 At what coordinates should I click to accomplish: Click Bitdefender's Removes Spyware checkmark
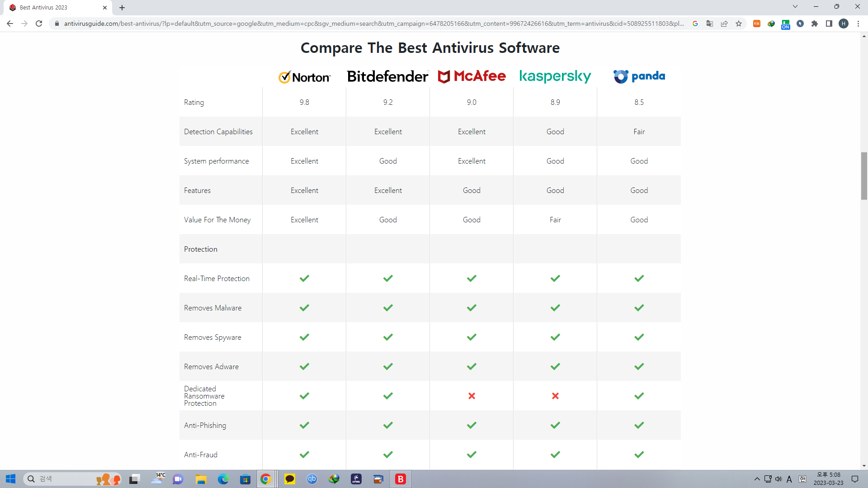[388, 337]
